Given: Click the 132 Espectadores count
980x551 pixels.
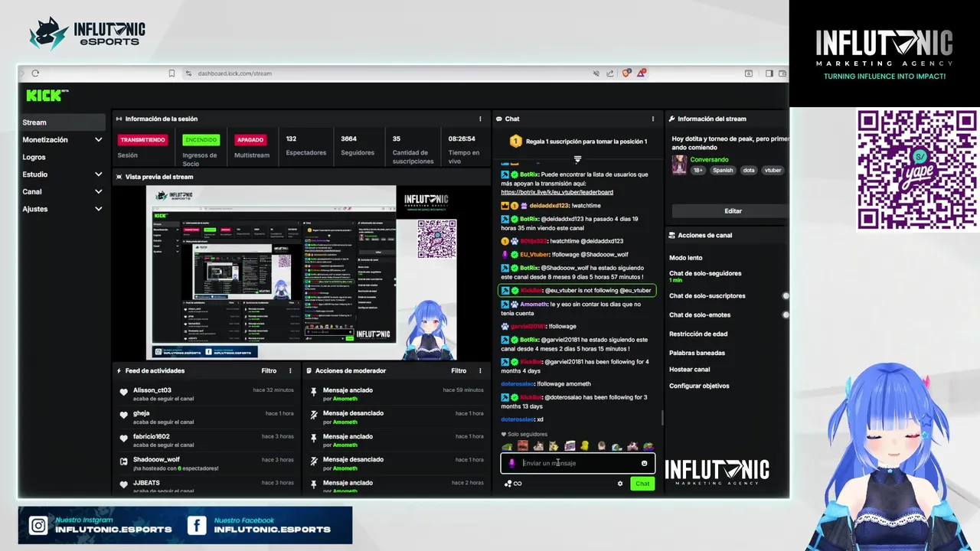Looking at the screenshot, I should (x=291, y=139).
